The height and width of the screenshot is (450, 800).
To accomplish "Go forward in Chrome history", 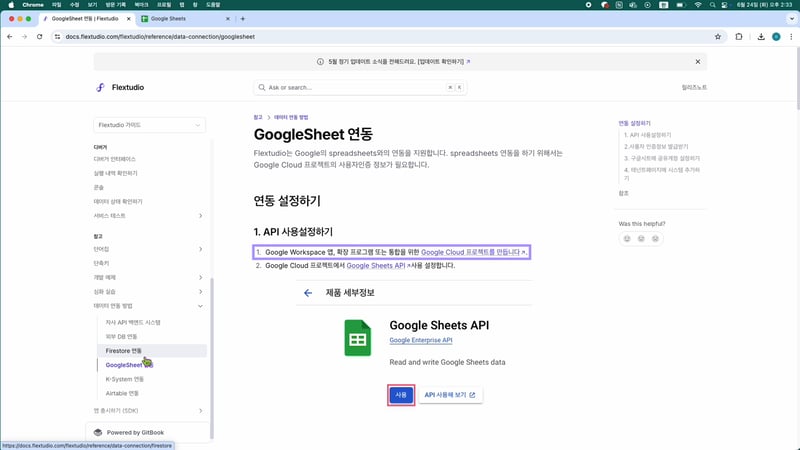I will pos(24,37).
